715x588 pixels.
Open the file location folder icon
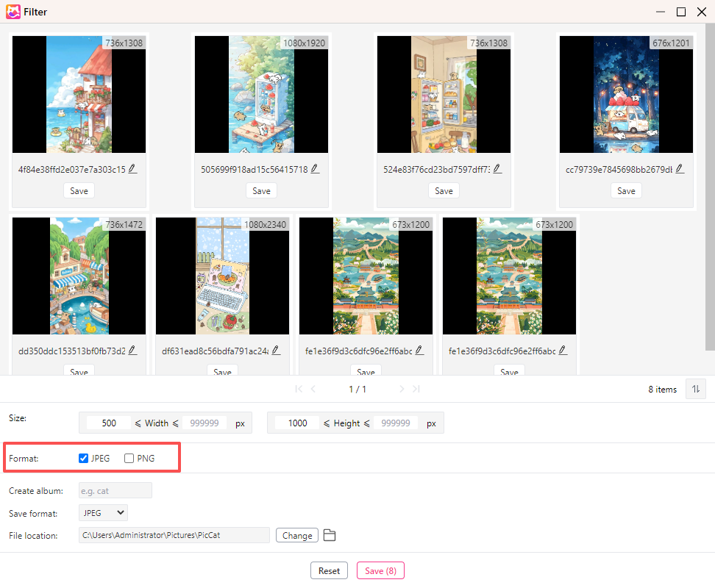point(330,535)
